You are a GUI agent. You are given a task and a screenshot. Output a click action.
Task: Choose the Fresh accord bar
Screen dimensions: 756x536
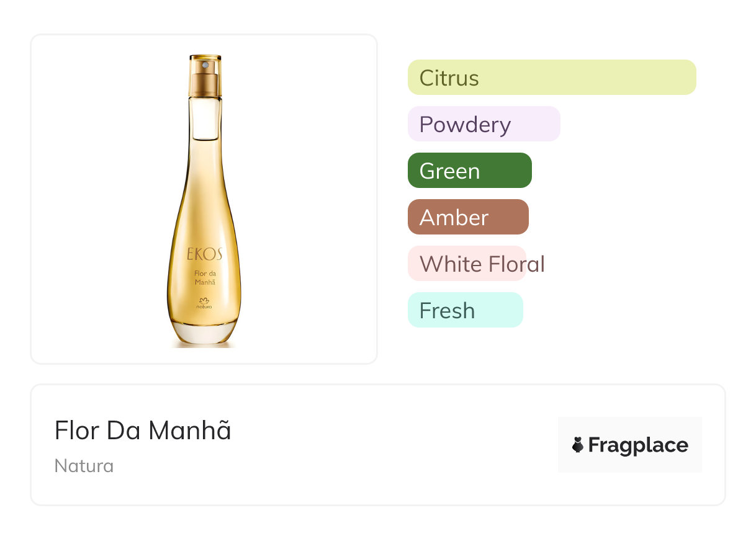pos(465,310)
